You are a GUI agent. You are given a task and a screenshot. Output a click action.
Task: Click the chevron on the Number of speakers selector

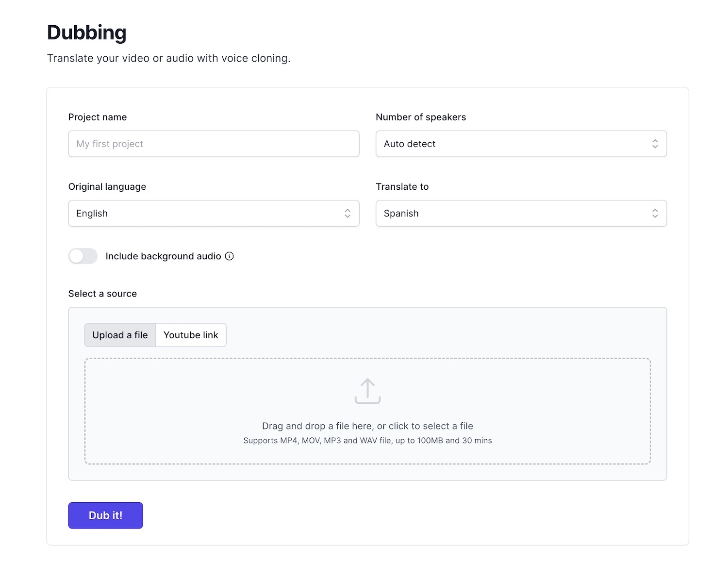click(x=655, y=144)
